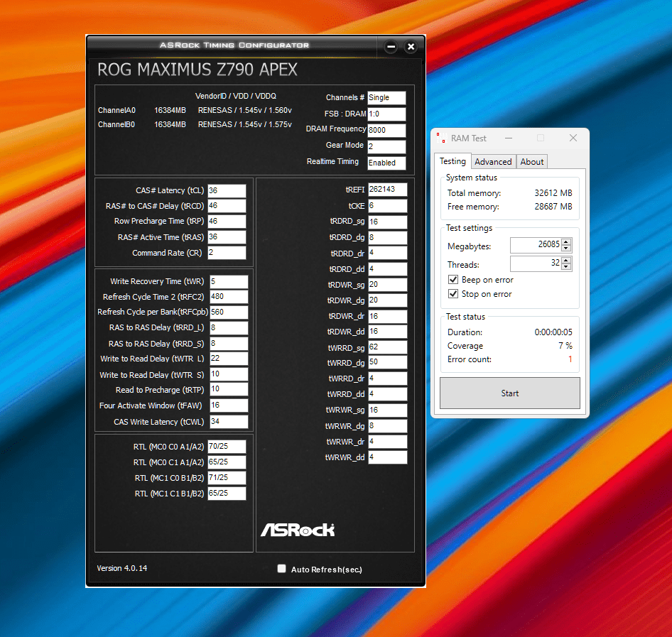The width and height of the screenshot is (672, 637).
Task: Select the tCKE value field
Action: 387,206
